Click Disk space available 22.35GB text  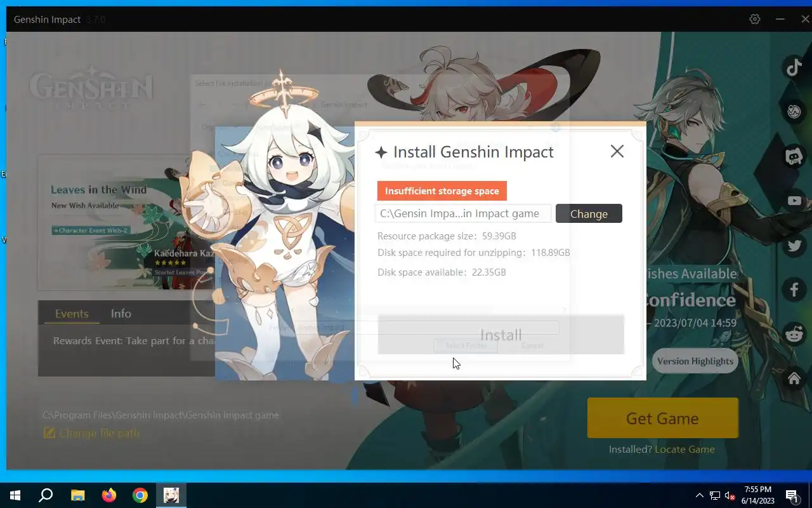[x=442, y=272]
